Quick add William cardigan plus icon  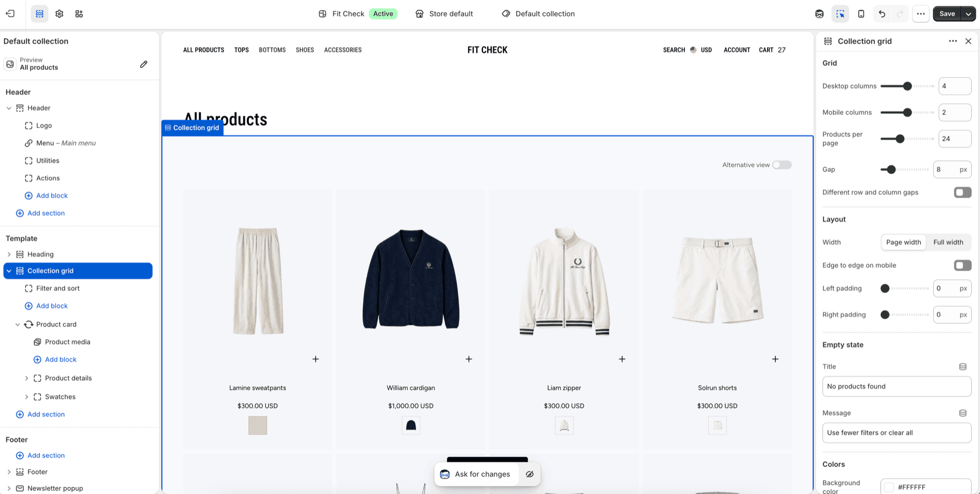tap(469, 359)
